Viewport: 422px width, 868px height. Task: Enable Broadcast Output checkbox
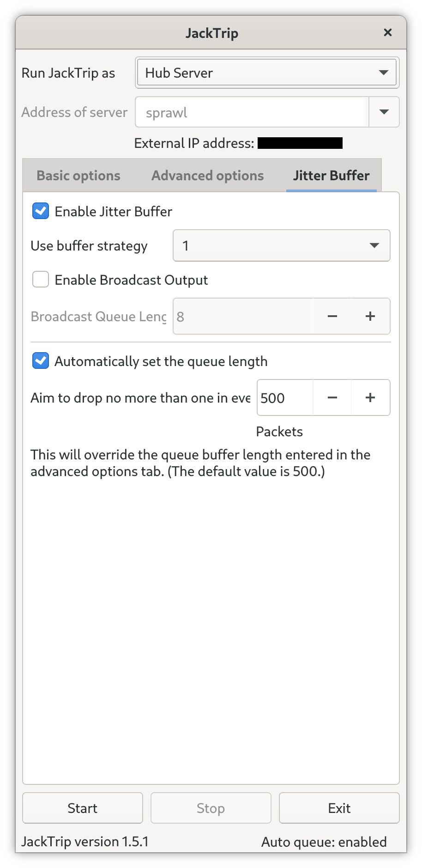point(41,280)
